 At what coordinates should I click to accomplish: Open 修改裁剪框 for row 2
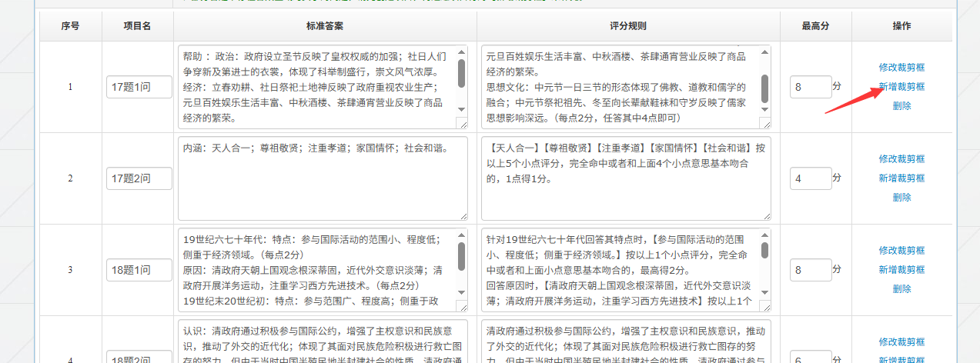901,158
